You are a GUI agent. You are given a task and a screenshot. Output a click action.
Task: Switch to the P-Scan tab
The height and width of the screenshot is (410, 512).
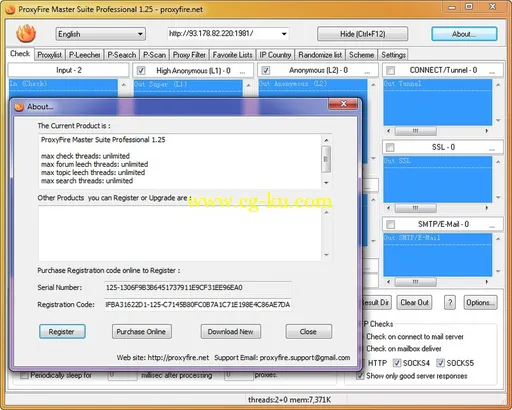154,55
